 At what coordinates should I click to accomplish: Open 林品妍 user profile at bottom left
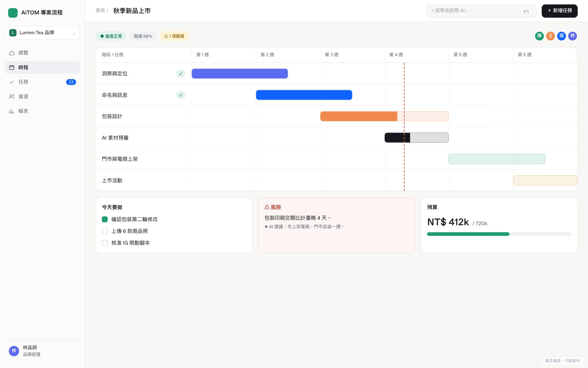(x=42, y=351)
